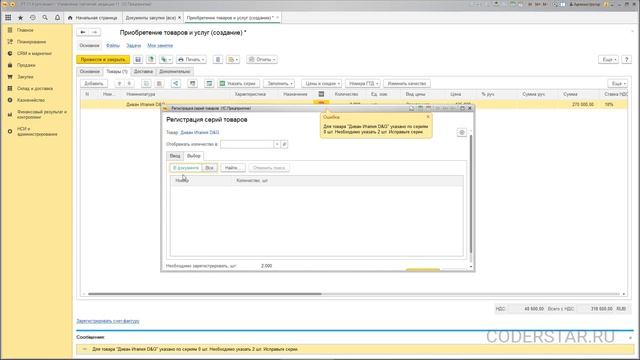Screen dimensions: 640x360
Task: Go to the Начальная страница home tab
Action: point(93,18)
